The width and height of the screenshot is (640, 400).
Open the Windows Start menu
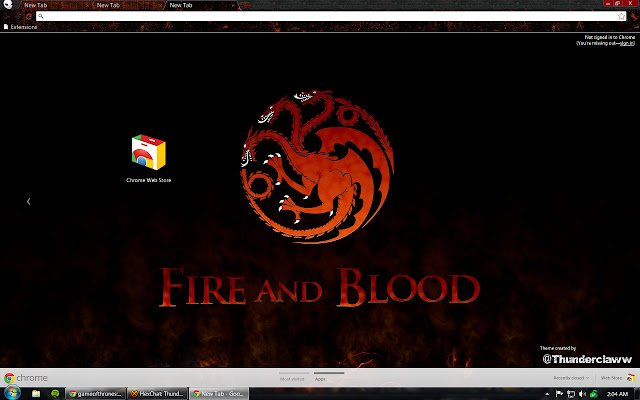(x=11, y=393)
